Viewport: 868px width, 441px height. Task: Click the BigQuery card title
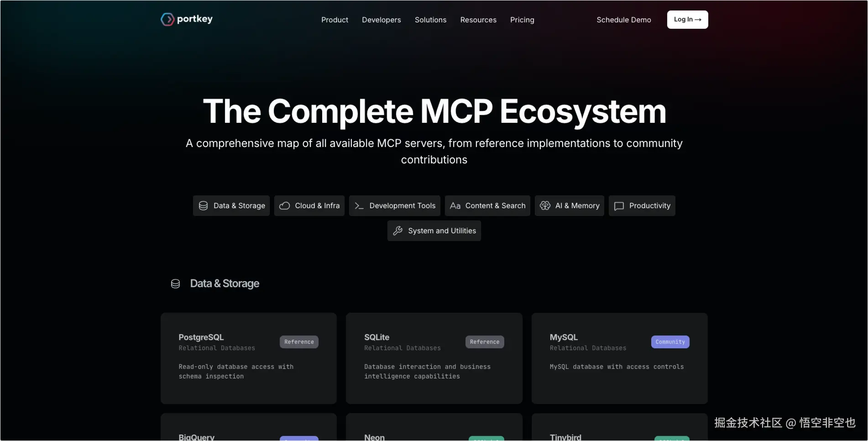click(197, 437)
